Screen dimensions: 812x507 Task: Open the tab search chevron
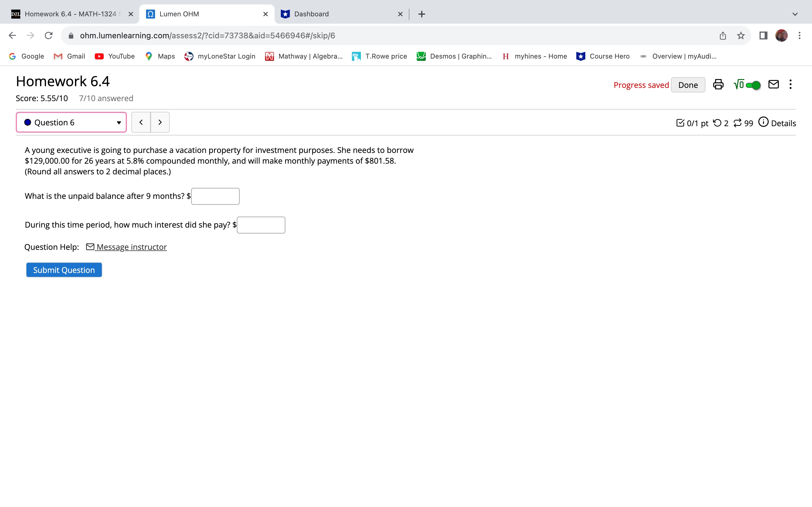(795, 14)
